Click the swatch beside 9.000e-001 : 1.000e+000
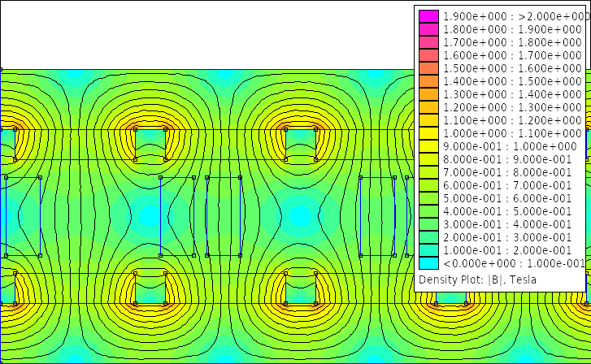The height and width of the screenshot is (364, 591). click(428, 146)
